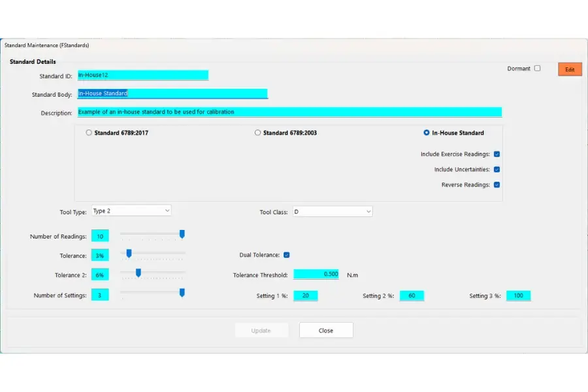Disable the Reverse Readings checkbox
588x392 pixels.
pyautogui.click(x=497, y=184)
